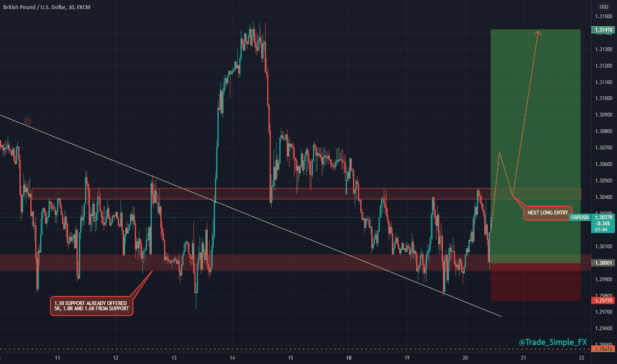Click the 1.30001 entry price label

click(603, 263)
